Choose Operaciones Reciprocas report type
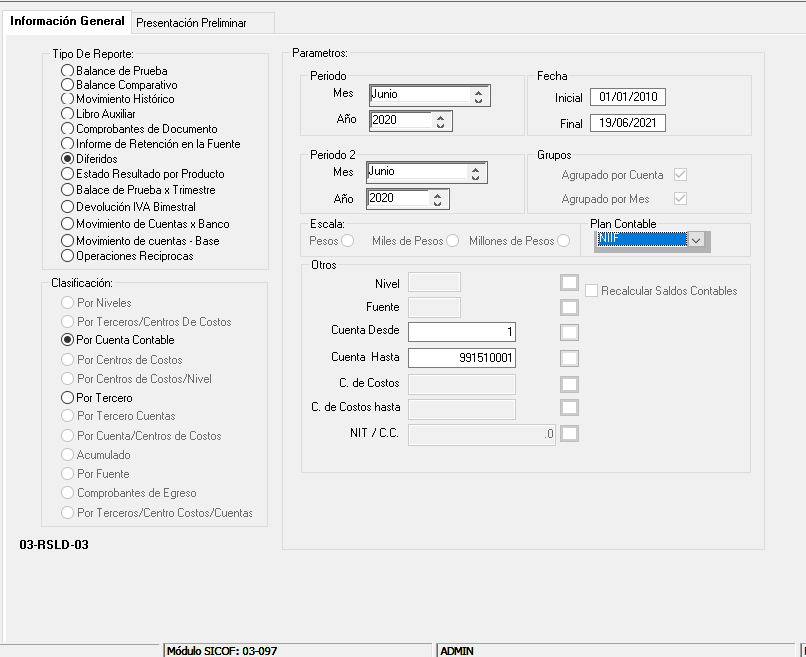 [67, 256]
